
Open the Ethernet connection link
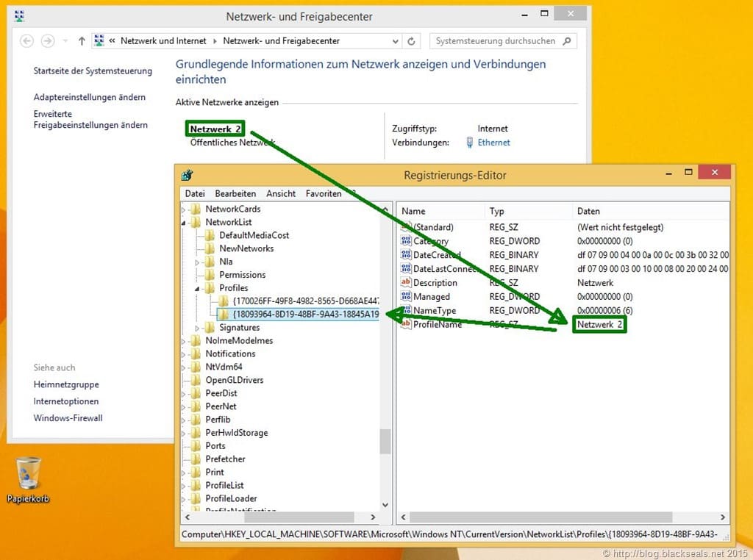pyautogui.click(x=493, y=143)
